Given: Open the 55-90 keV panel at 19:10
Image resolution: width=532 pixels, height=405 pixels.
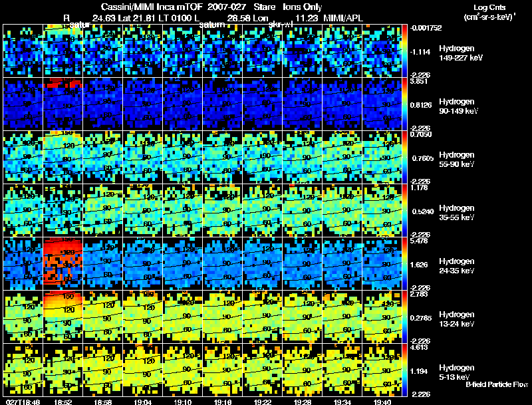Looking at the screenshot, I should tap(182, 158).
